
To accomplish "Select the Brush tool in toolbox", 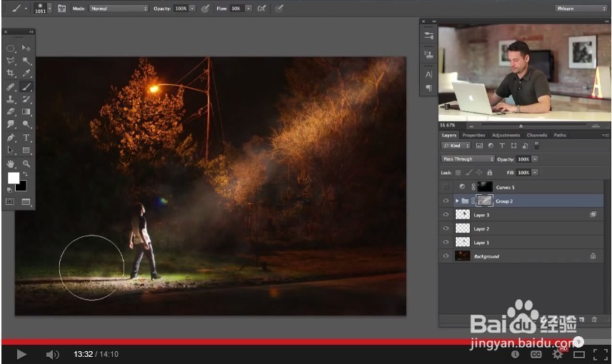I will click(x=26, y=86).
